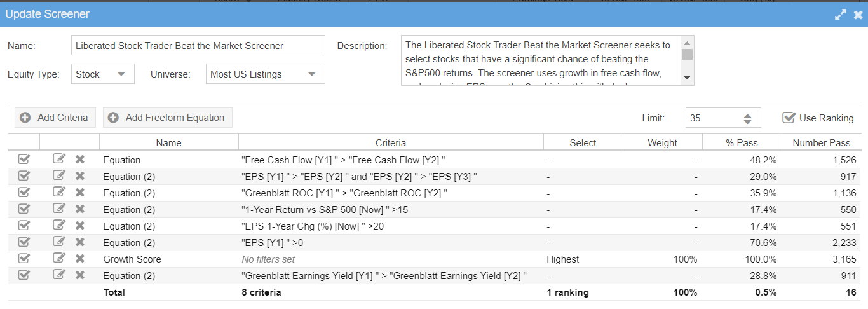
Task: Sort by the Criteria column header
Action: 391,143
